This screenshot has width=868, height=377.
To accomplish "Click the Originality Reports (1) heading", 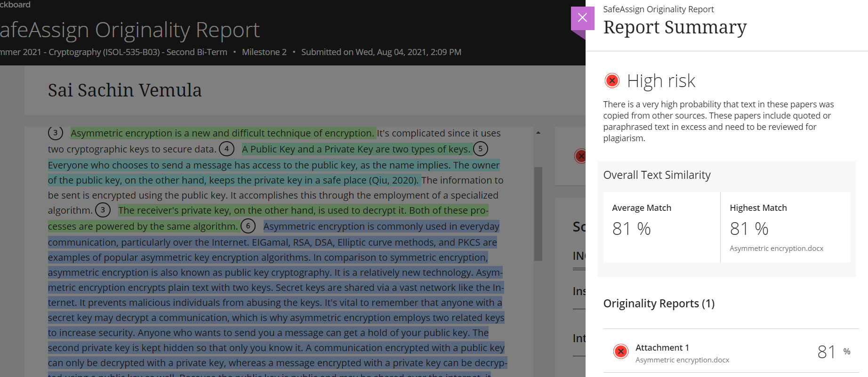I will [x=659, y=304].
